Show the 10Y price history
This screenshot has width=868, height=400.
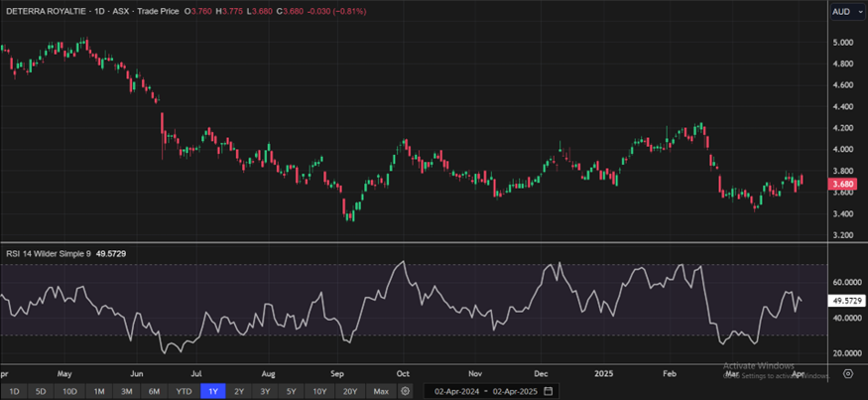(x=321, y=391)
